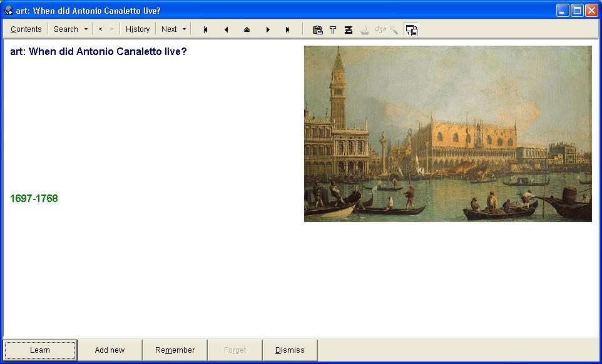Click the Remember button
Image resolution: width=602 pixels, height=364 pixels.
coord(175,350)
